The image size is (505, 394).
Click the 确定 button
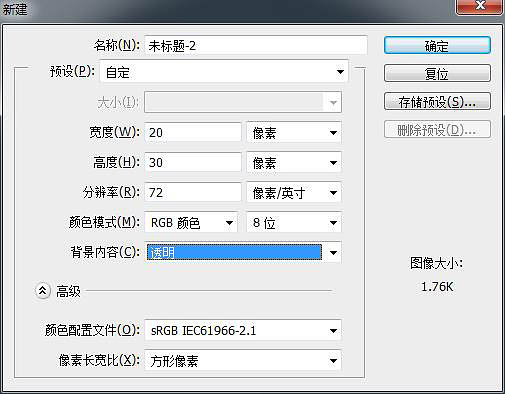click(x=437, y=45)
